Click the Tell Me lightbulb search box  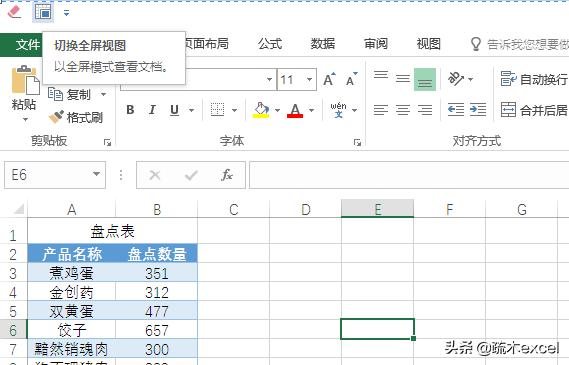[x=519, y=44]
